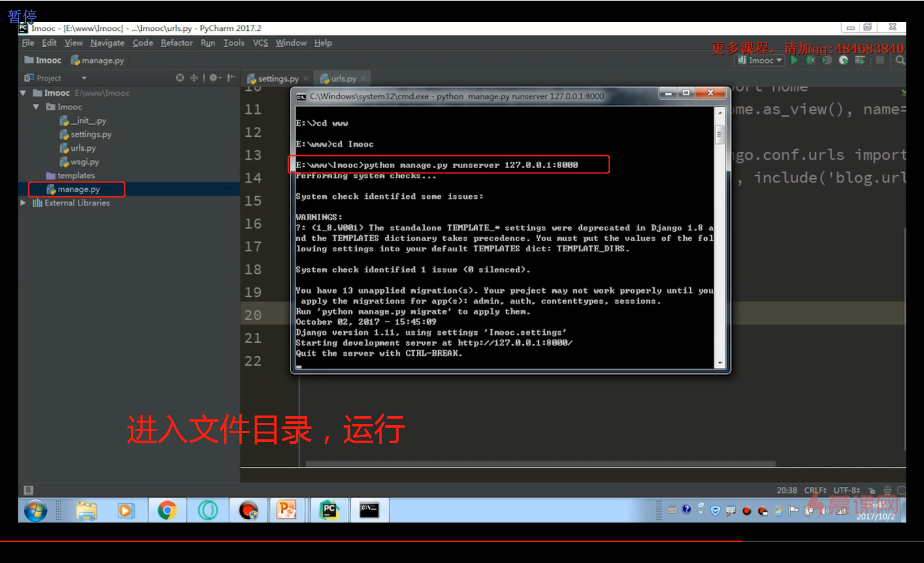The width and height of the screenshot is (924, 563).
Task: Open the Window menu
Action: [x=291, y=43]
